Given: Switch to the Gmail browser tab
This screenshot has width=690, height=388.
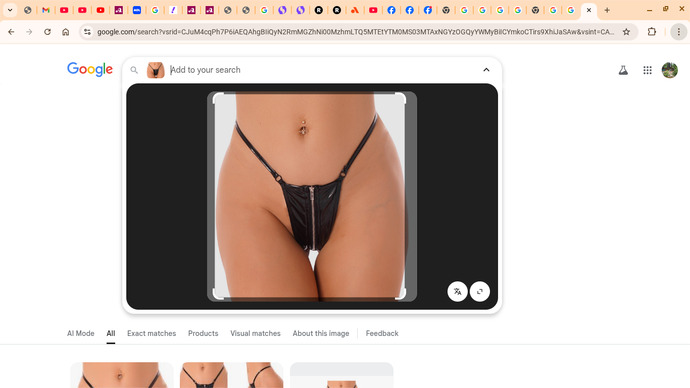Looking at the screenshot, I should pyautogui.click(x=46, y=10).
